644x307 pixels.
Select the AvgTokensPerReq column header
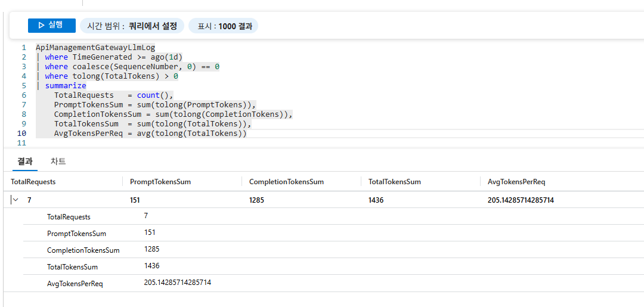coord(516,182)
